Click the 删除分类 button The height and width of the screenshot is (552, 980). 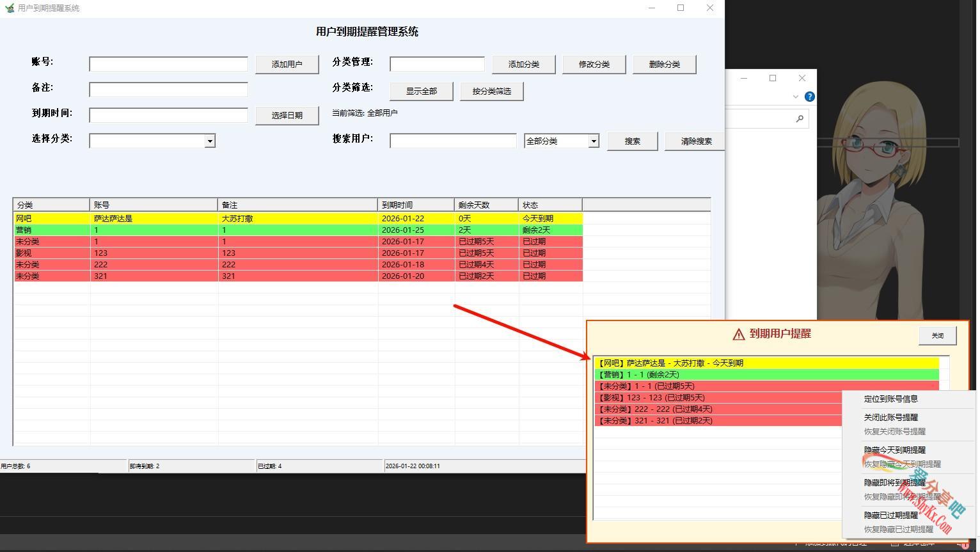click(664, 64)
